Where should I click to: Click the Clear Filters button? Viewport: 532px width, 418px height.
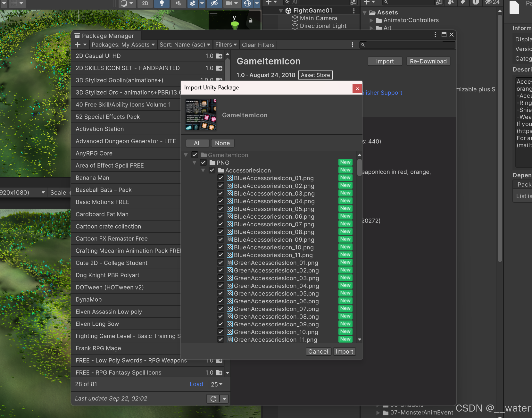coord(258,45)
